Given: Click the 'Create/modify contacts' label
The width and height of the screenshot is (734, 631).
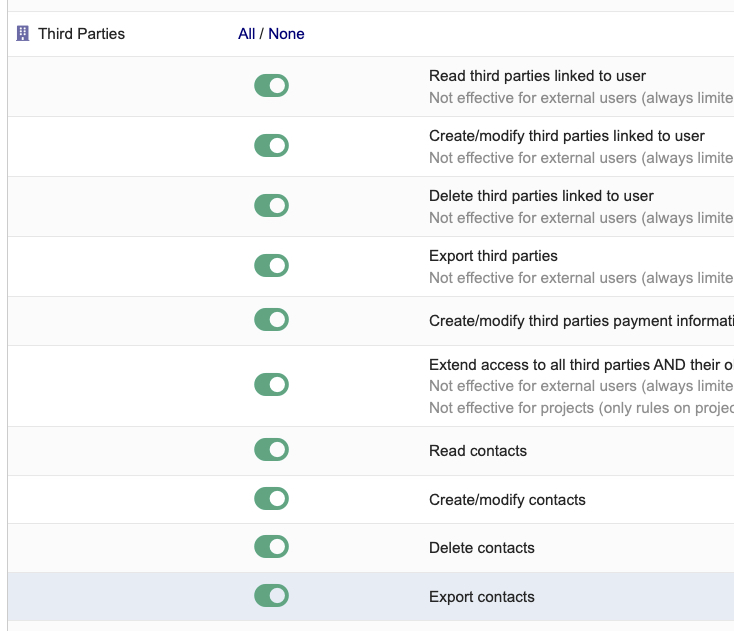Looking at the screenshot, I should click(x=507, y=500).
